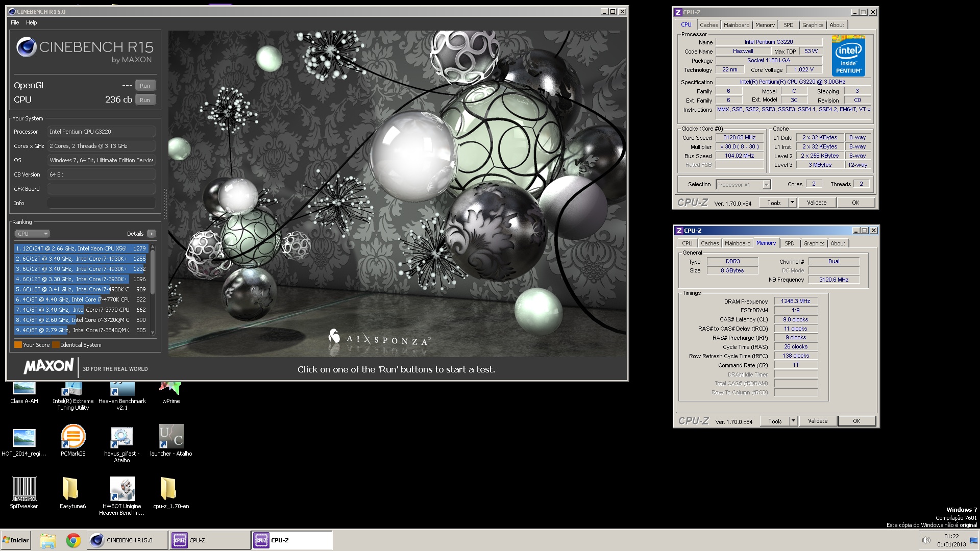Open launcher - Atalho shortcut
Image resolution: width=980 pixels, height=551 pixels.
pos(171,441)
